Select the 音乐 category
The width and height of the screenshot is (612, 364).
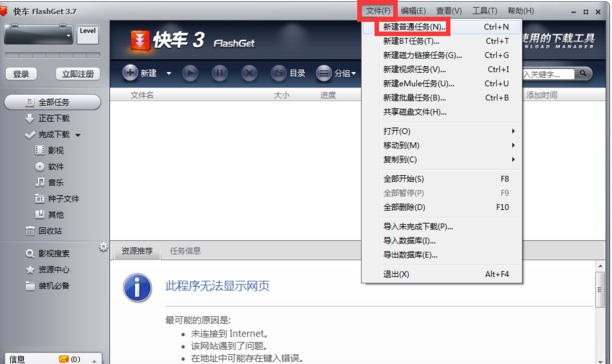tap(50, 182)
